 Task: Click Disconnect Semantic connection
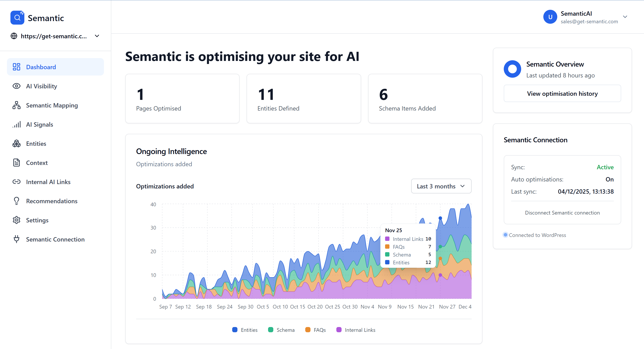562,213
